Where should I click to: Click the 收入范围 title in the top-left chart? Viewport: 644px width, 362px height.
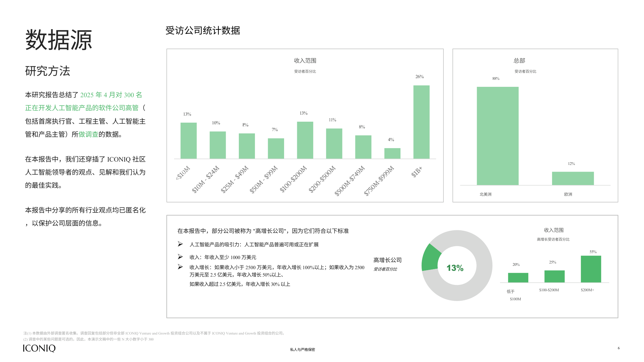305,61
